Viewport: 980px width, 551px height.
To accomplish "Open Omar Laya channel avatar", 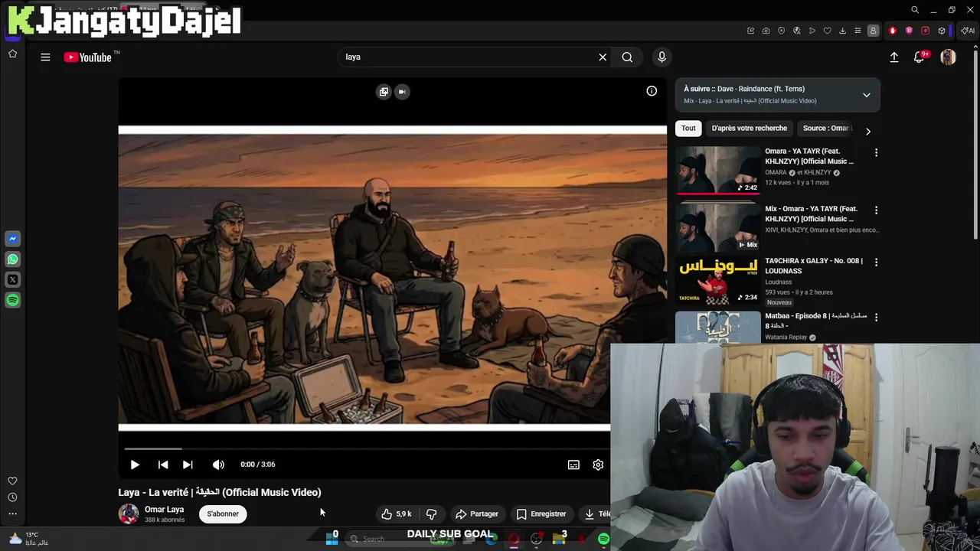I will 129,514.
